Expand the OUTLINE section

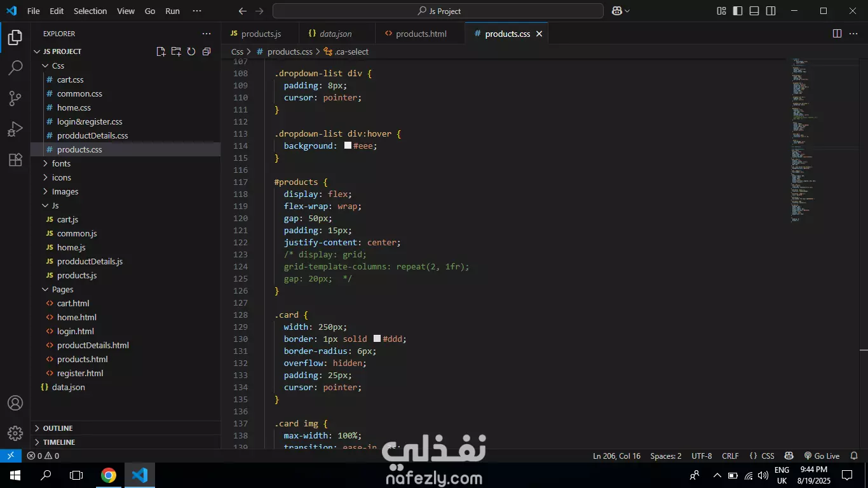126,428
